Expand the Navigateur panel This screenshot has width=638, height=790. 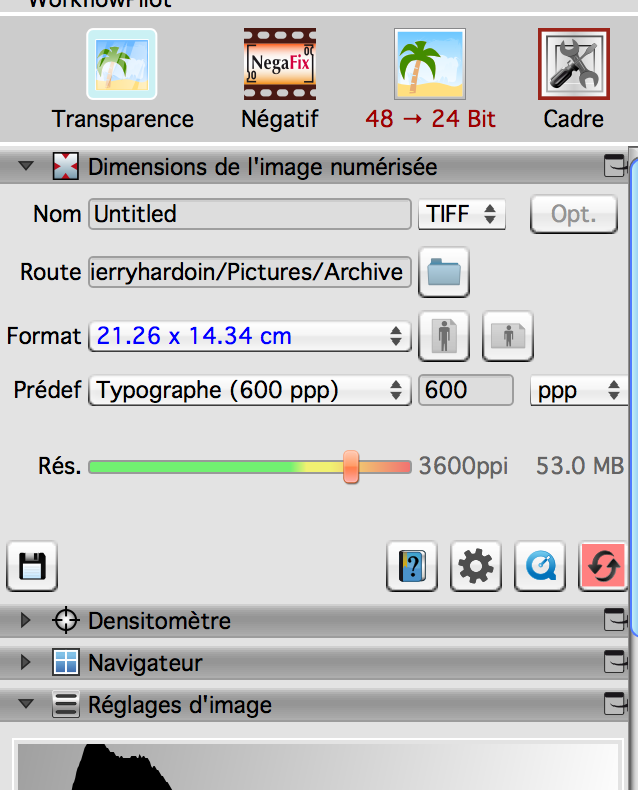(27, 663)
